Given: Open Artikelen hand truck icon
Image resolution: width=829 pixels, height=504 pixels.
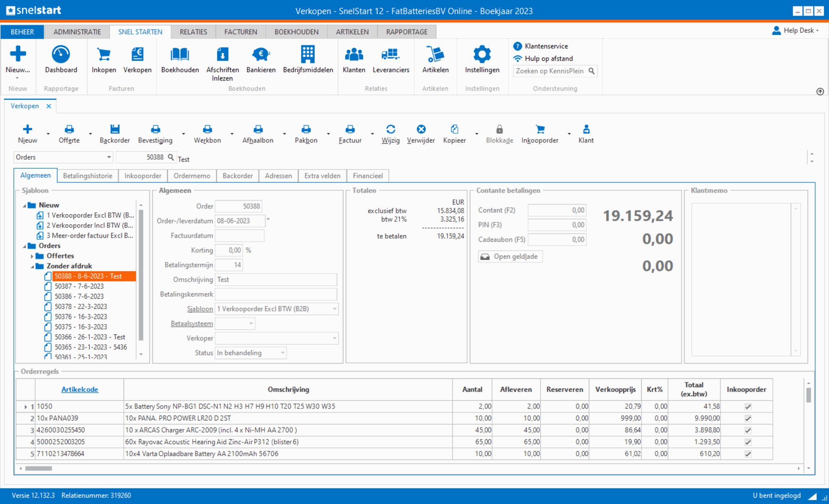Looking at the screenshot, I should tap(435, 54).
